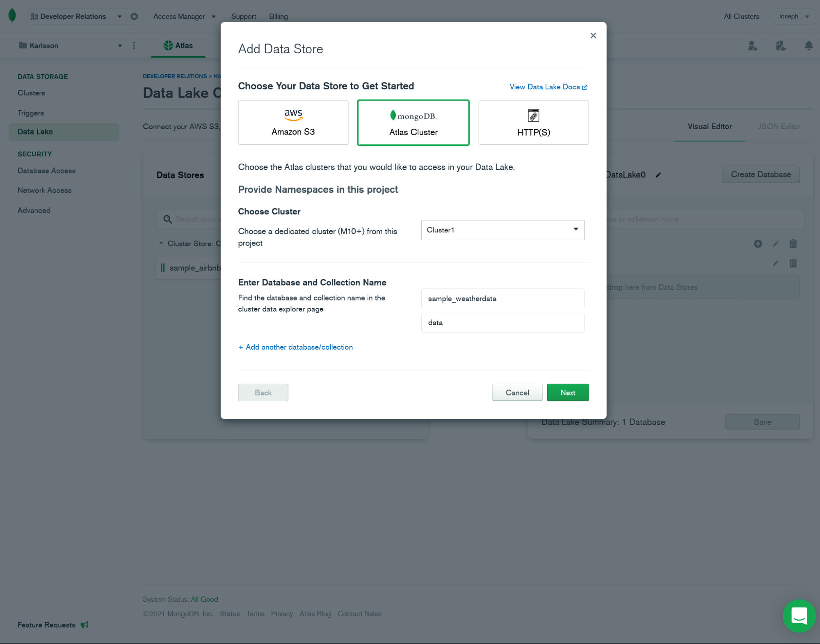Choose the Atlas Cluster data store
The height and width of the screenshot is (644, 820).
point(413,123)
